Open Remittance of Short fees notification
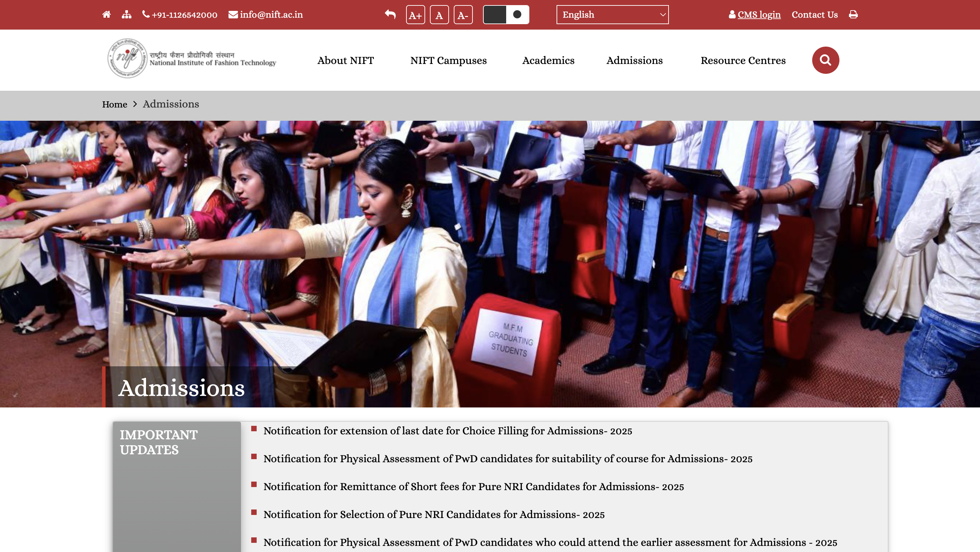This screenshot has height=552, width=980. tap(473, 487)
